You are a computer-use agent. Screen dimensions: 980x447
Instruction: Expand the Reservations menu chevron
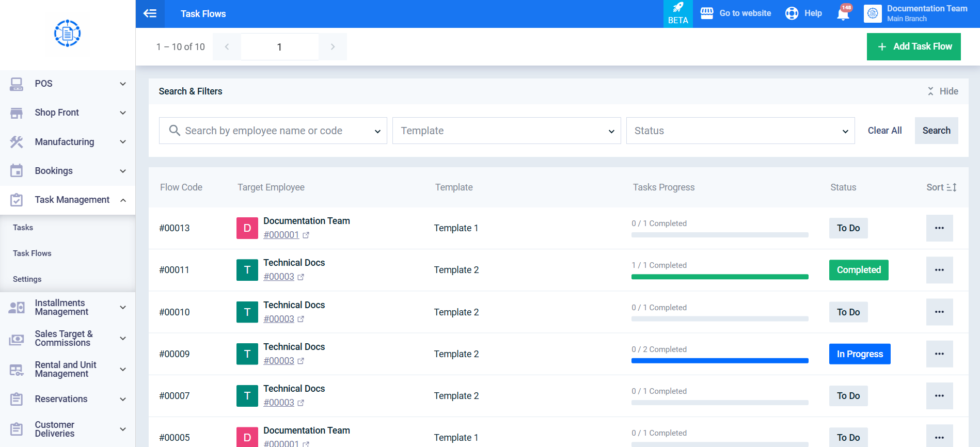click(x=123, y=399)
